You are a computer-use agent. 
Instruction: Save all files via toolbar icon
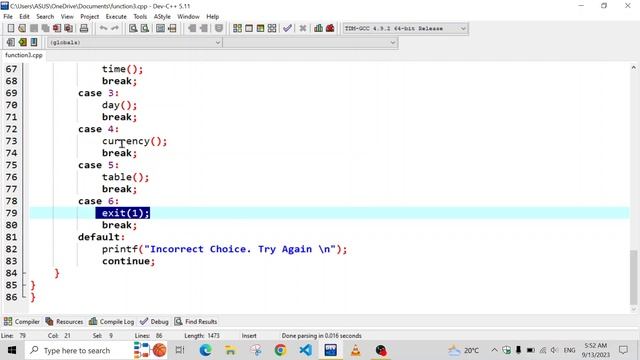(x=45, y=28)
